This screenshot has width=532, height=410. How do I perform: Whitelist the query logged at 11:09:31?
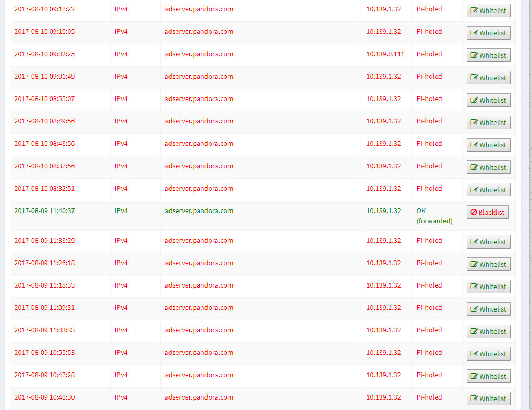488,309
